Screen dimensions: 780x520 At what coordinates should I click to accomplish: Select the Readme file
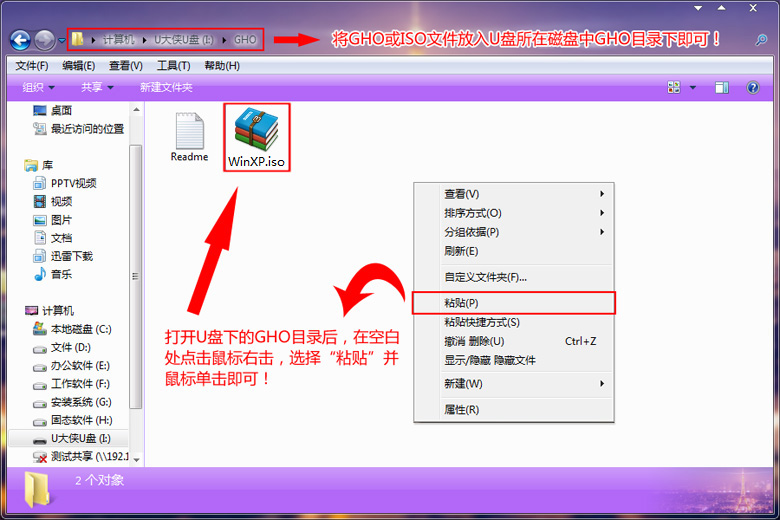tap(190, 137)
